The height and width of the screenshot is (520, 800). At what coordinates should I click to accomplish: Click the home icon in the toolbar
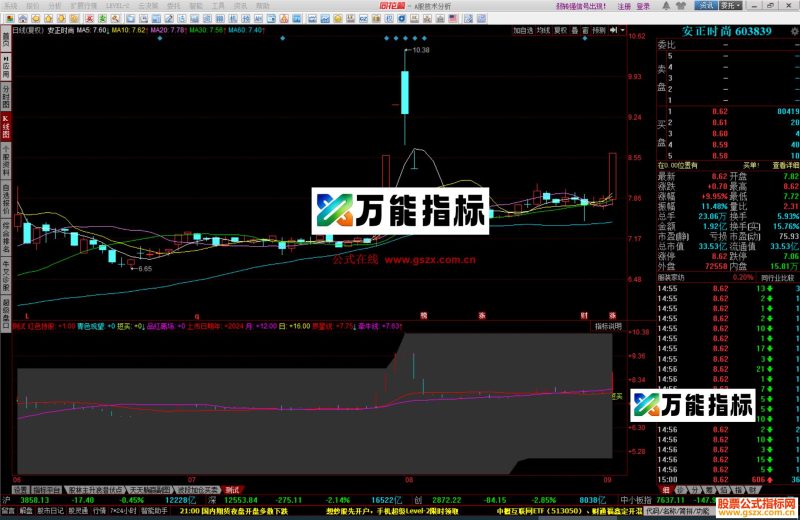click(x=22, y=19)
